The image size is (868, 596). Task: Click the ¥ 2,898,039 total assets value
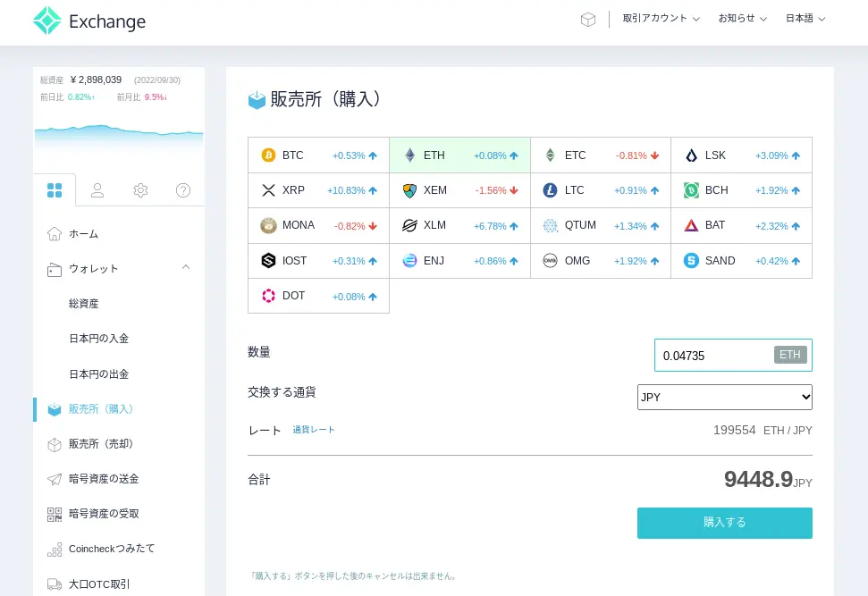coord(96,80)
